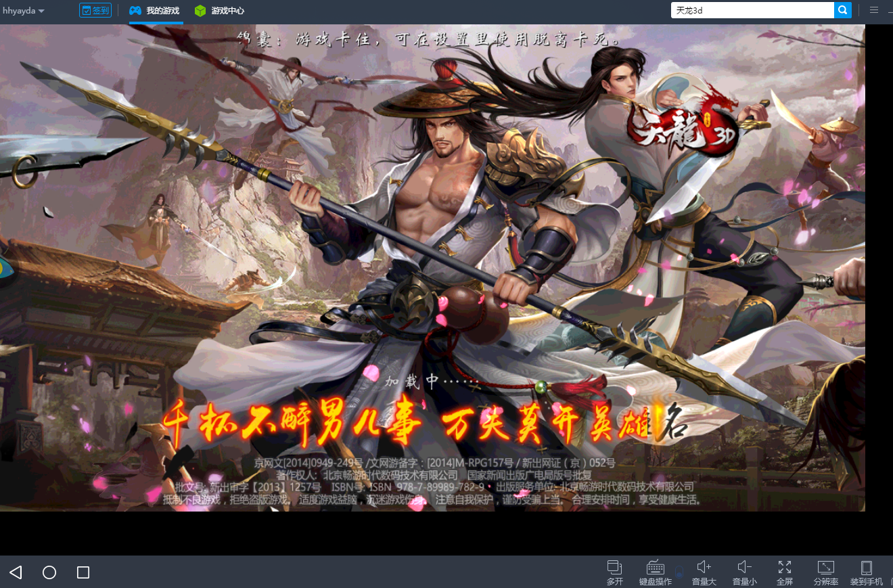Tap the Android back triangle button
The image size is (893, 588).
pyautogui.click(x=16, y=572)
